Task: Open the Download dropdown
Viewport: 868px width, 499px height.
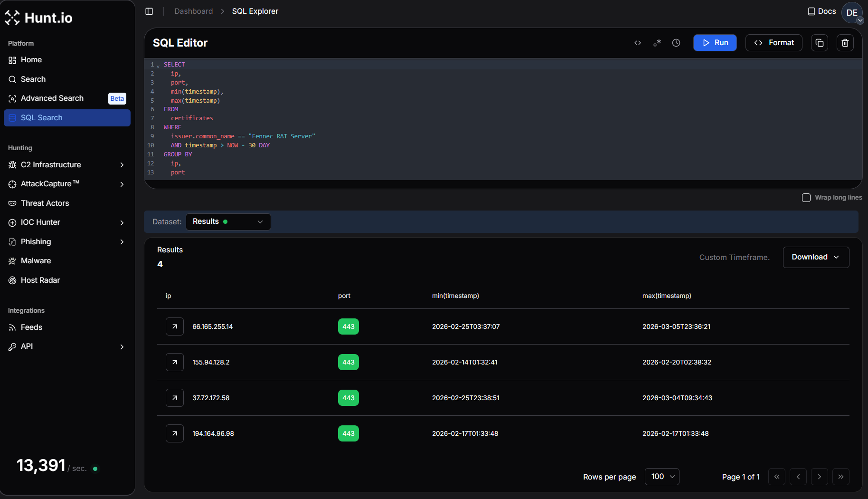Action: pyautogui.click(x=815, y=257)
